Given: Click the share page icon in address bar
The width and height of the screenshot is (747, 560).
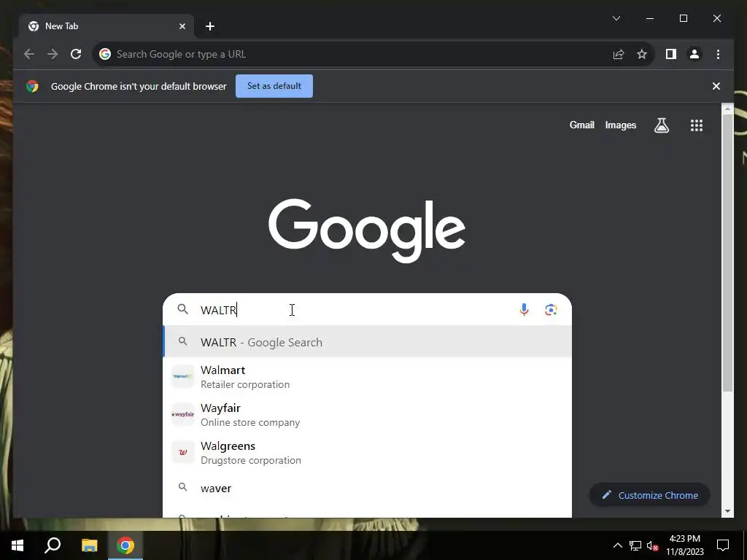Looking at the screenshot, I should pos(619,54).
